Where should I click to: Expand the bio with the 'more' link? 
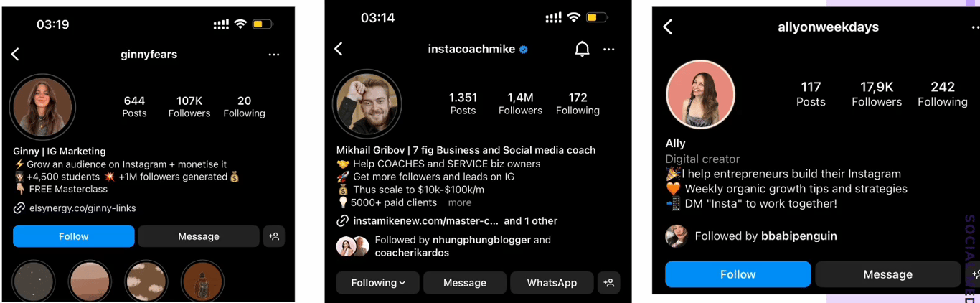pyautogui.click(x=460, y=202)
